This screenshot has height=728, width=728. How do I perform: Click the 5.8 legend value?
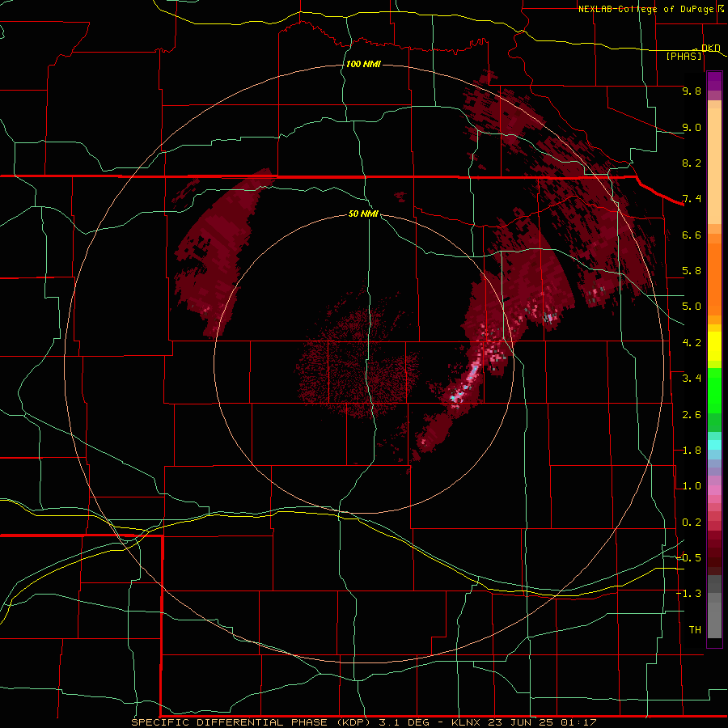(x=692, y=271)
